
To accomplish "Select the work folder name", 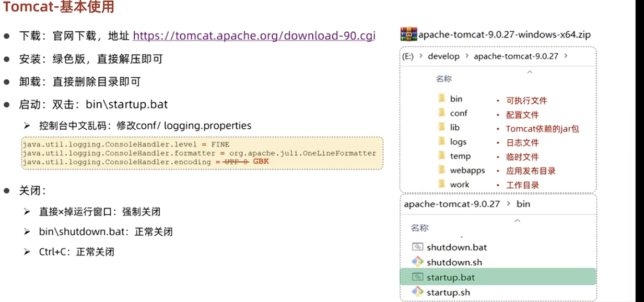I will (x=460, y=185).
